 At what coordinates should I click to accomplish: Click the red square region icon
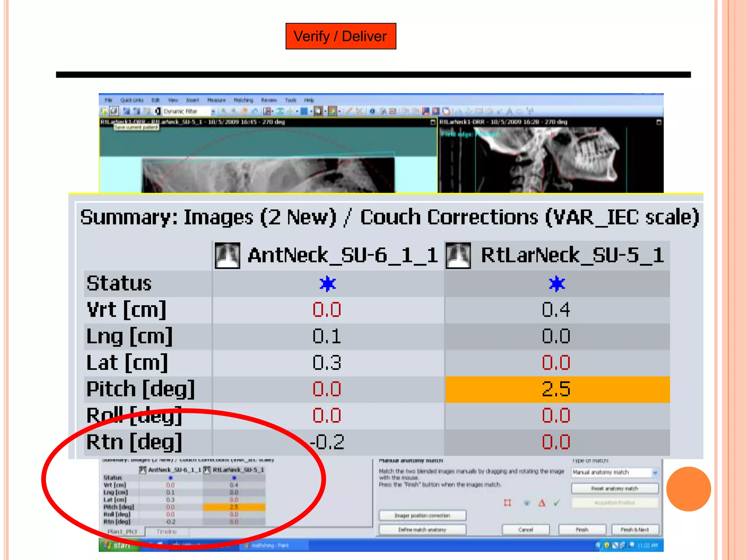tap(507, 503)
